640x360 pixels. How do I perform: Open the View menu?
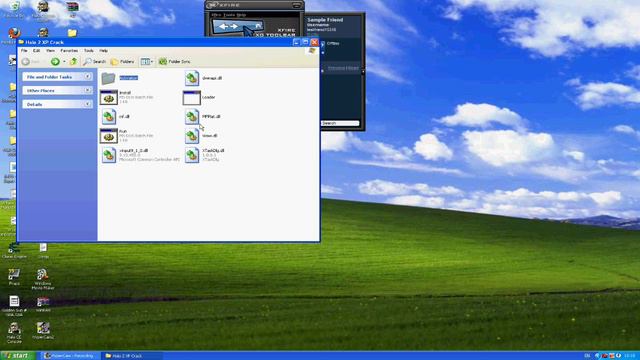(x=50, y=51)
